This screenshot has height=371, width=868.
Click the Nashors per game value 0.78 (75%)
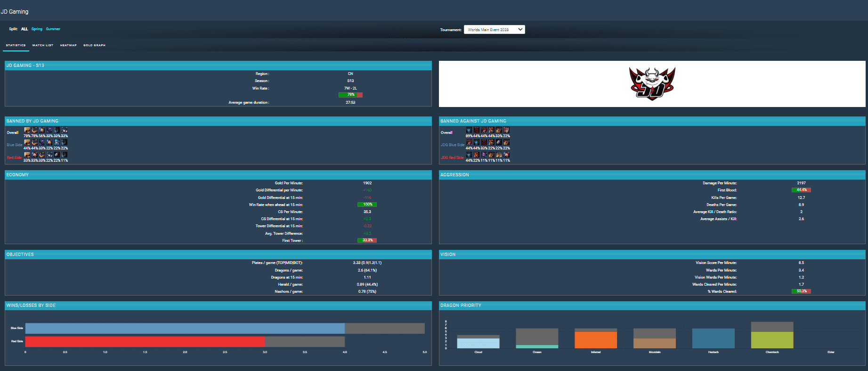367,291
